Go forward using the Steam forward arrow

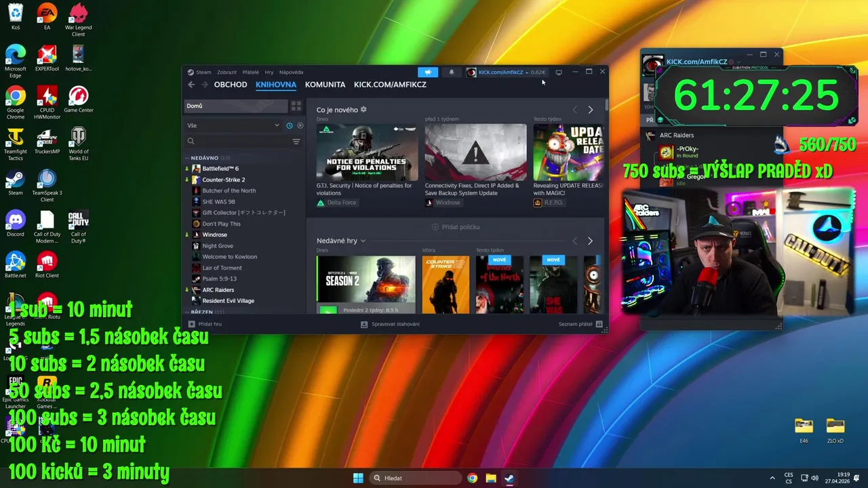click(204, 85)
